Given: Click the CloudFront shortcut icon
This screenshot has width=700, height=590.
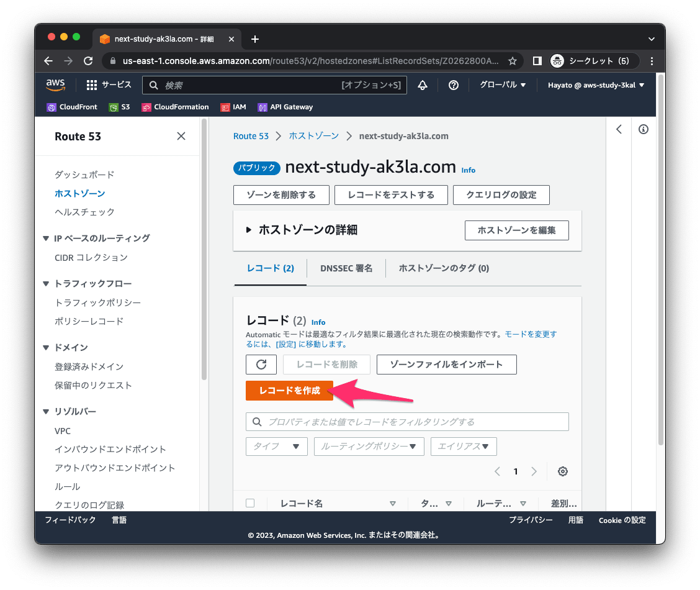Looking at the screenshot, I should (52, 107).
